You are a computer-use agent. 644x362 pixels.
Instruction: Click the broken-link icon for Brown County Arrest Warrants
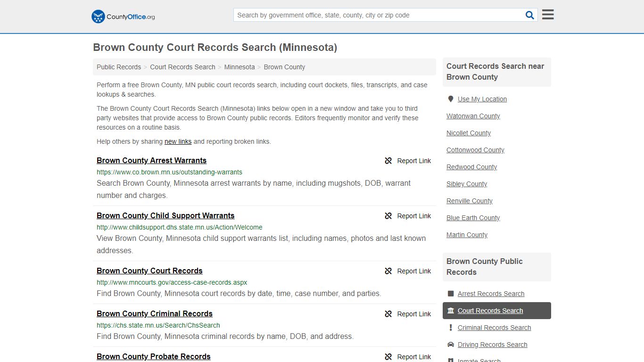(x=388, y=161)
